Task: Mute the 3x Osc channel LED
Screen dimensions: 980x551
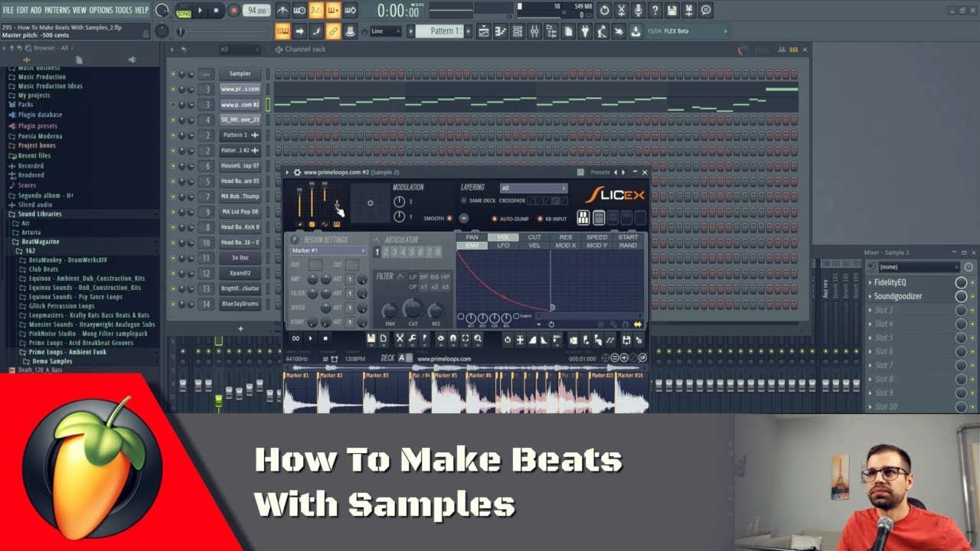Action: [173, 258]
